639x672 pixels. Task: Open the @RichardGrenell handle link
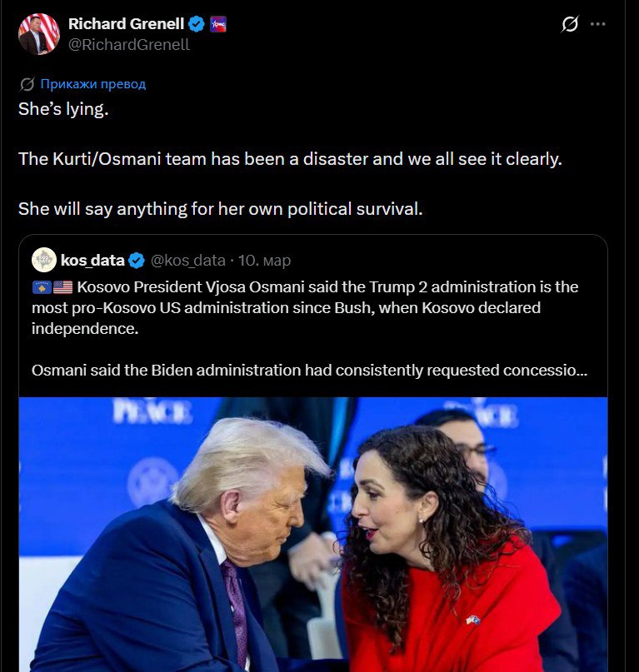click(129, 45)
